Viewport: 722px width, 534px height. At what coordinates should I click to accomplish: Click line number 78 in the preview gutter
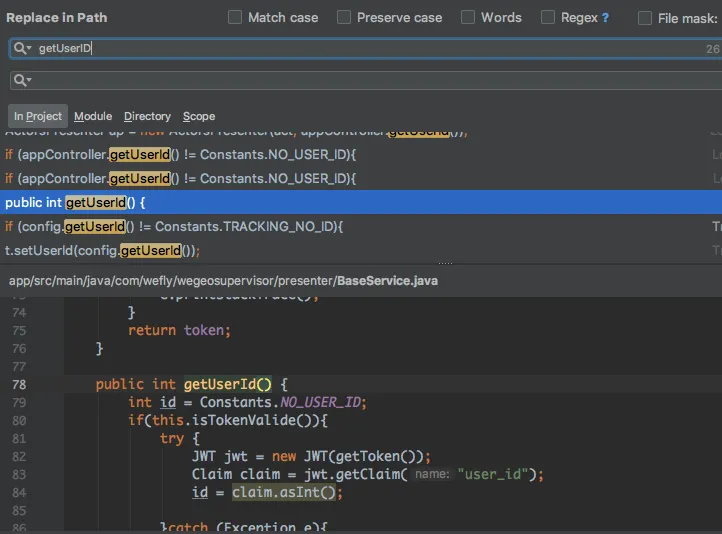[x=20, y=384]
